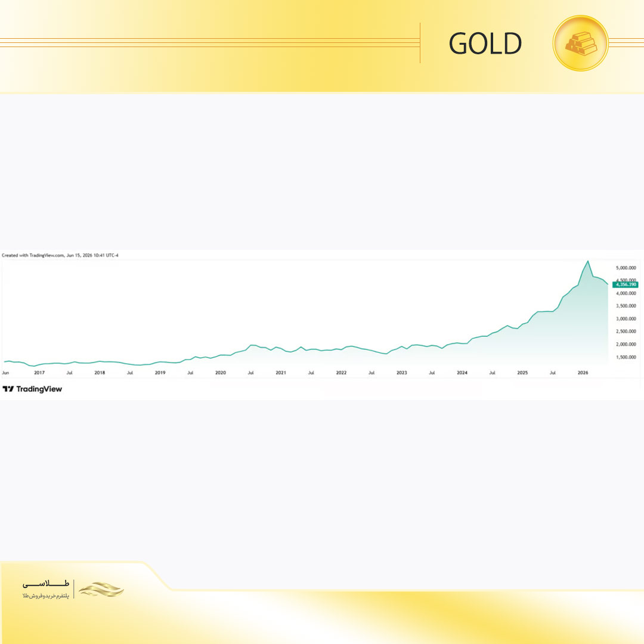Click the 2022 time axis label

tap(341, 373)
